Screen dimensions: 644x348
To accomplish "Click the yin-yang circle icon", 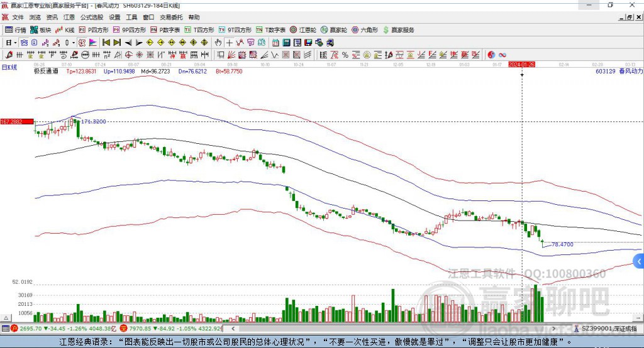I will [491, 55].
